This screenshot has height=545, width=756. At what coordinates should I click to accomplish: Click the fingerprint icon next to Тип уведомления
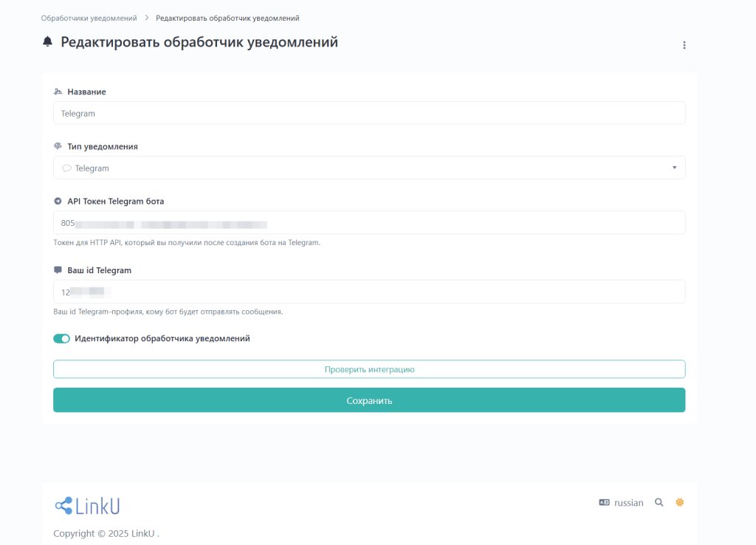[58, 146]
